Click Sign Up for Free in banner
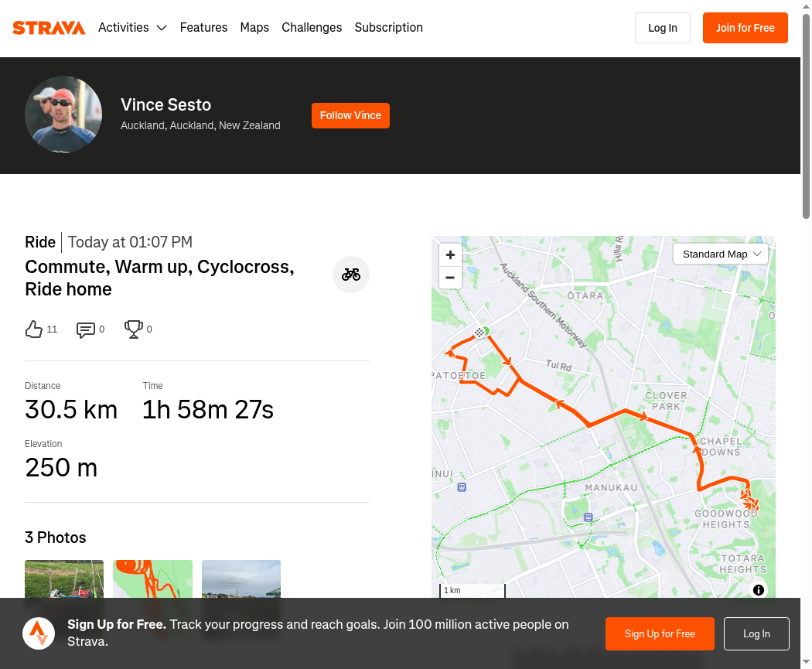This screenshot has width=812, height=669. pos(660,633)
